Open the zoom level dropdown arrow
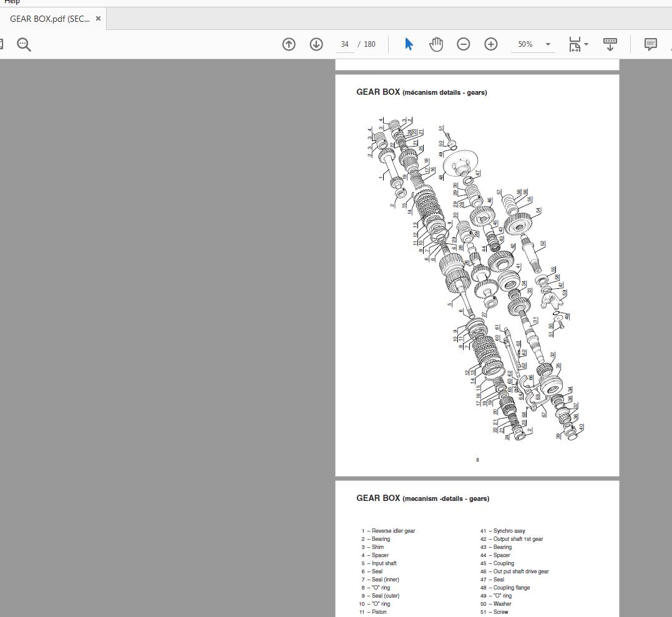 click(548, 44)
